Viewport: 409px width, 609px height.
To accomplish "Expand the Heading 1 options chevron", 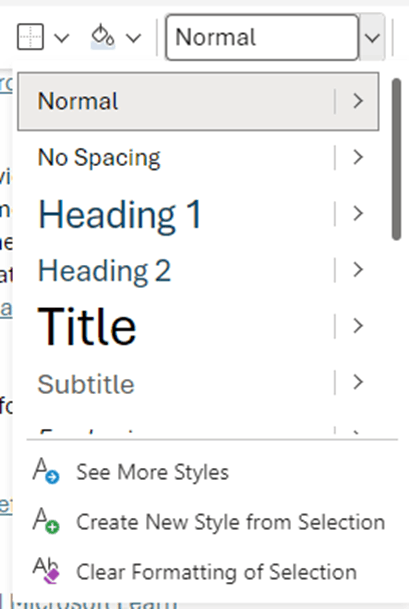I will coord(358,213).
